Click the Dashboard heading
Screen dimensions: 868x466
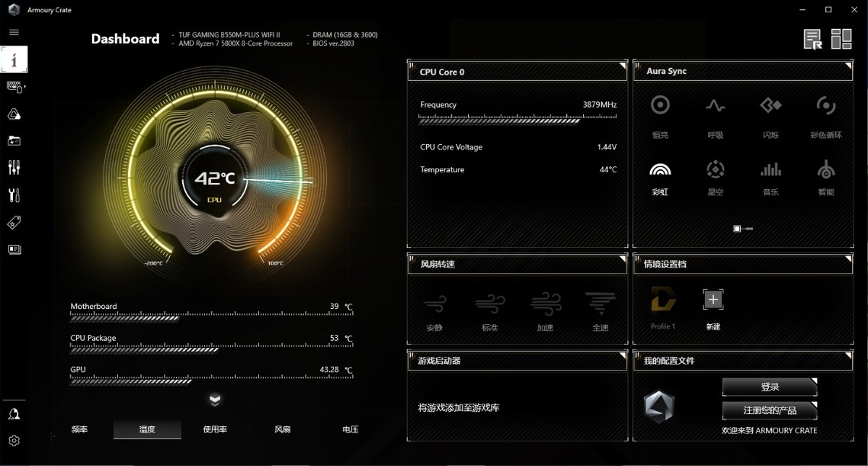[x=125, y=39]
